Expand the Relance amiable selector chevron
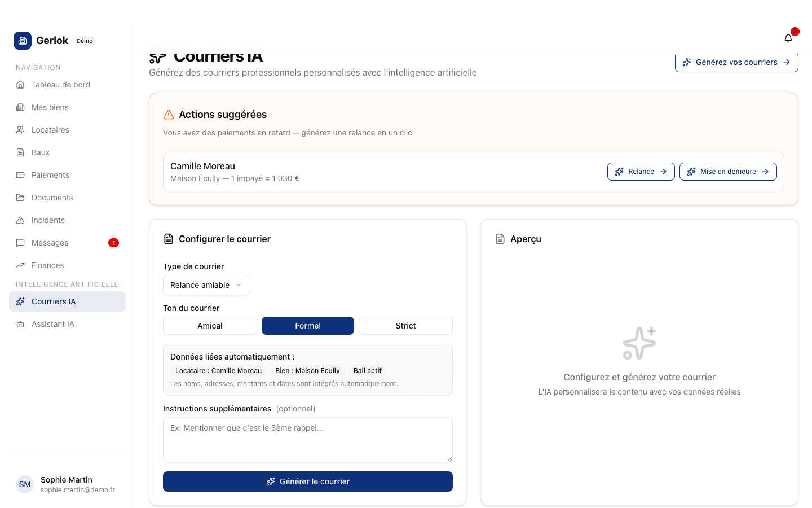Image resolution: width=812 pixels, height=508 pixels. pyautogui.click(x=239, y=285)
